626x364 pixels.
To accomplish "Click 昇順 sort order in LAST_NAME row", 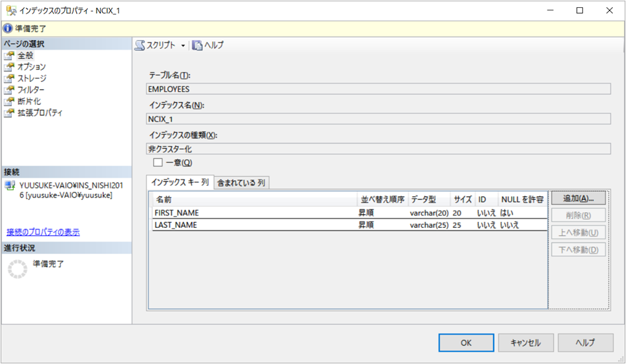I will [x=366, y=225].
